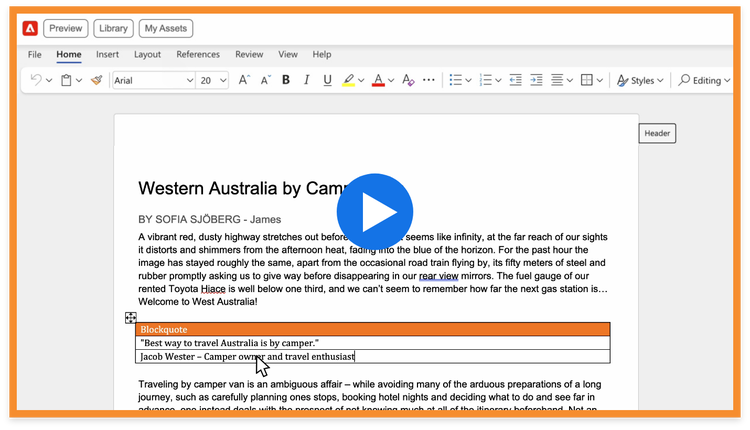
Task: Click the increase indent icon
Action: pos(536,80)
